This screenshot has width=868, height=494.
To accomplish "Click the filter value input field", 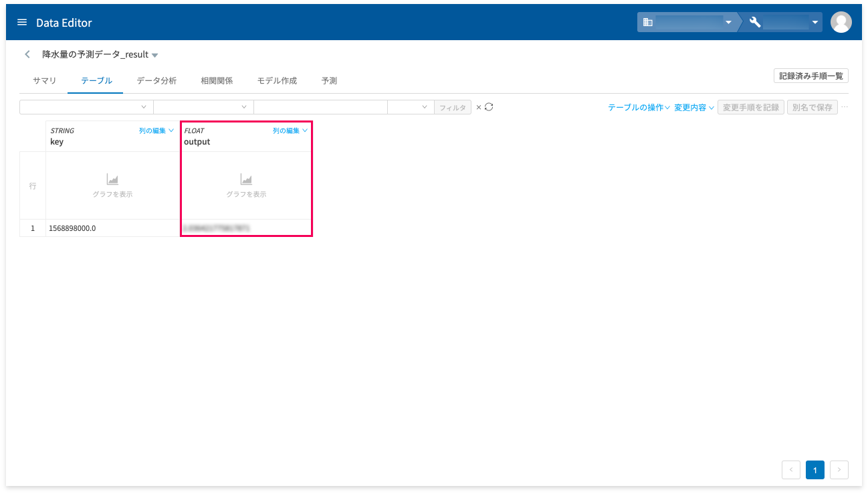I will coord(320,107).
